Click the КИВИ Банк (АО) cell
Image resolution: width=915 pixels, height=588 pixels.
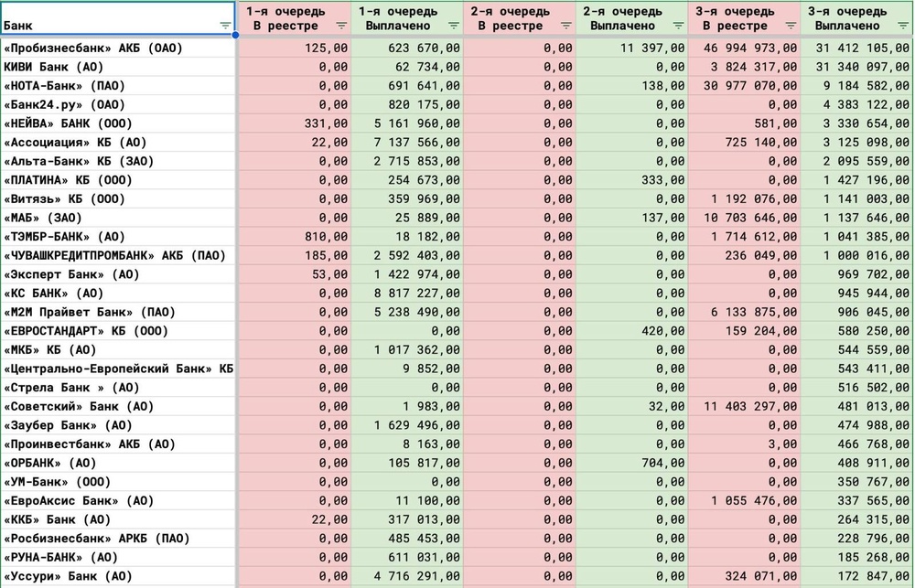[x=117, y=67]
